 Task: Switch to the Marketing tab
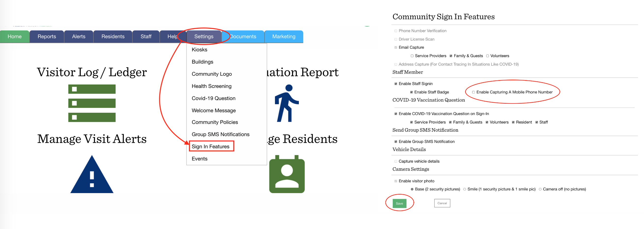tap(283, 37)
